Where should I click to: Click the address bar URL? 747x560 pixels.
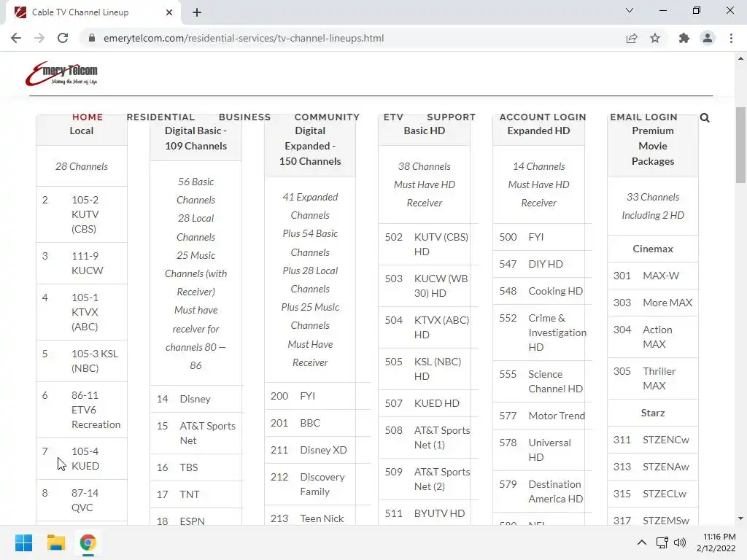pyautogui.click(x=244, y=38)
